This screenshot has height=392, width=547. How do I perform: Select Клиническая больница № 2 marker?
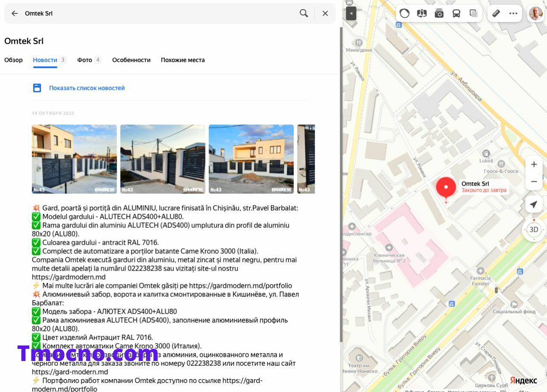[x=389, y=247]
